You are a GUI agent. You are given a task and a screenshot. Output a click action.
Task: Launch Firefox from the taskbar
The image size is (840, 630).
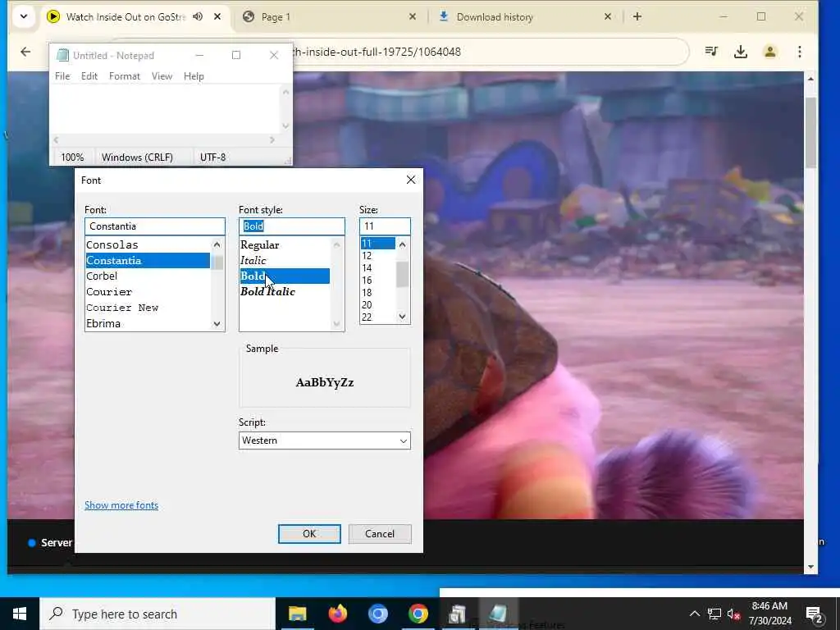pos(337,614)
